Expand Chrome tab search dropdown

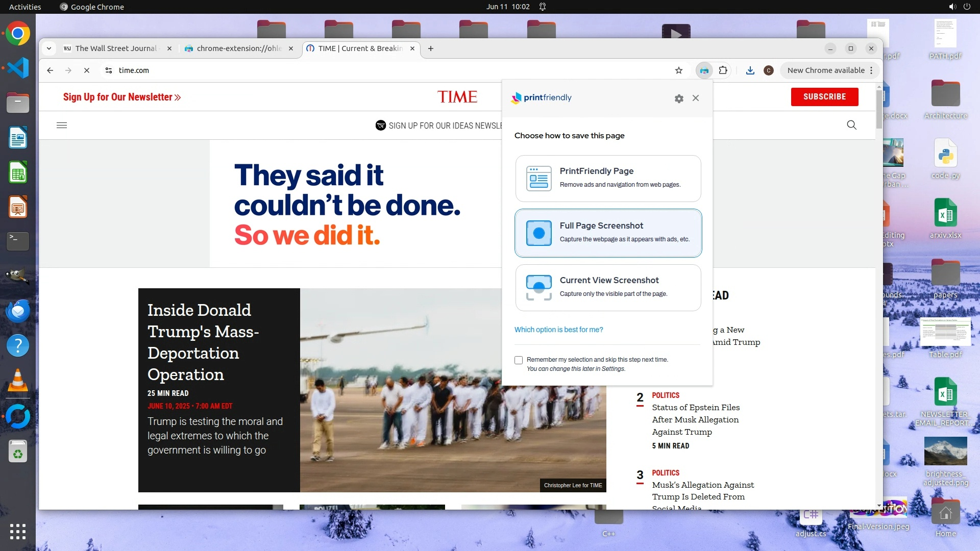coord(49,48)
